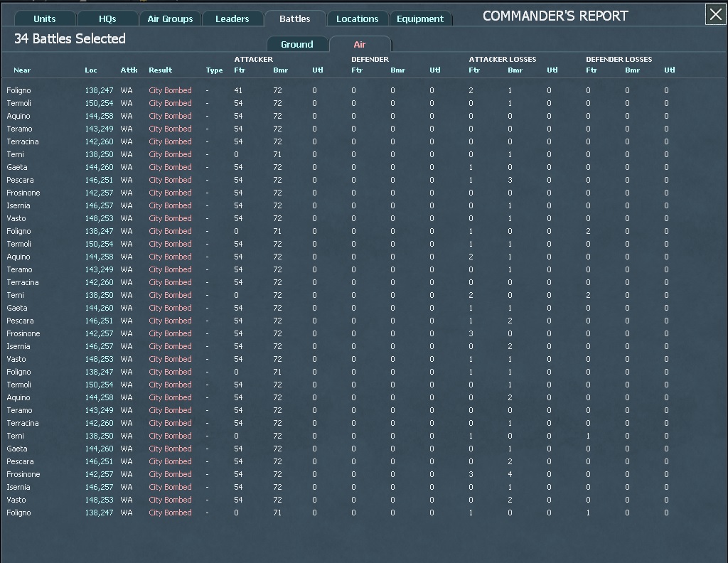Screen dimensions: 728x563
Task: Open location 143,249 in first Teramo row
Action: (x=99, y=129)
